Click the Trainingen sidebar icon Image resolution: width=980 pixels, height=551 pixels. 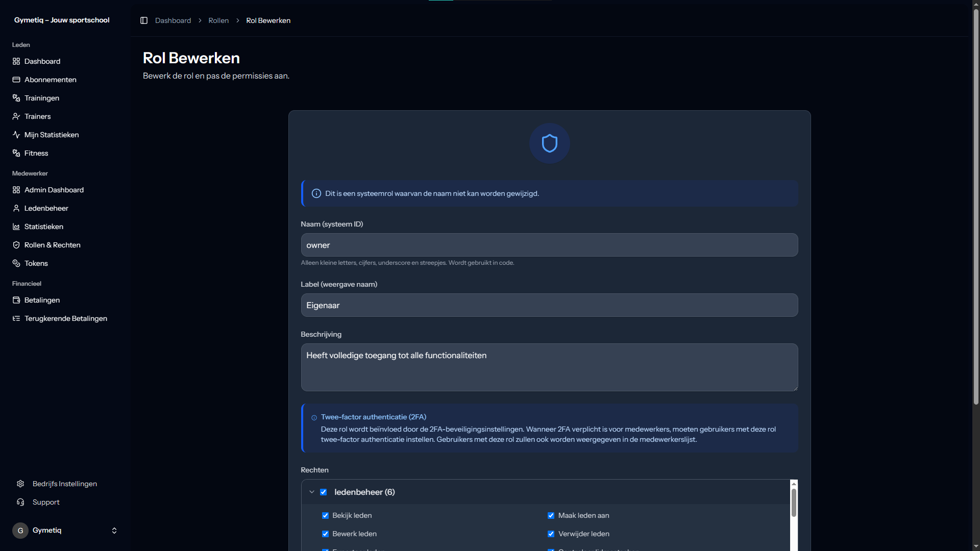[16, 98]
